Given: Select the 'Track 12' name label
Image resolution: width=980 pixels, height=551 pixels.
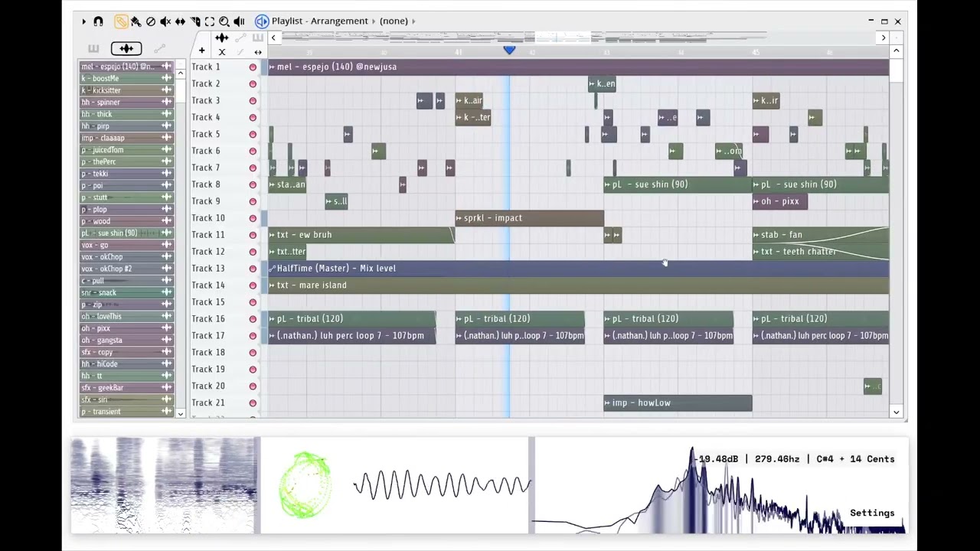Looking at the screenshot, I should click(x=207, y=252).
